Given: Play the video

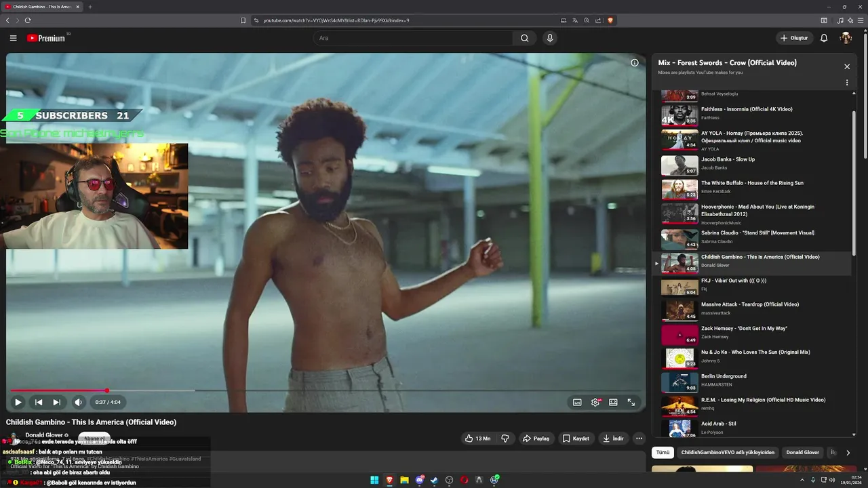Looking at the screenshot, I should pos(18,402).
